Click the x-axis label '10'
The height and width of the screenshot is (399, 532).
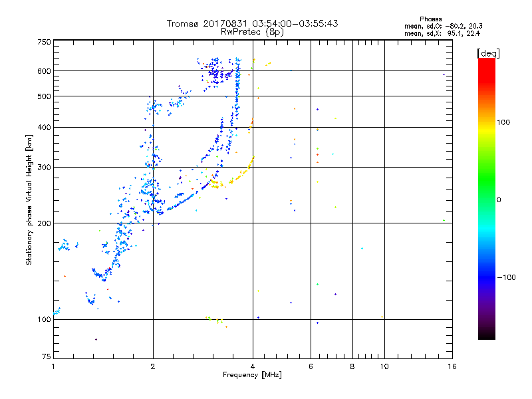(x=384, y=366)
